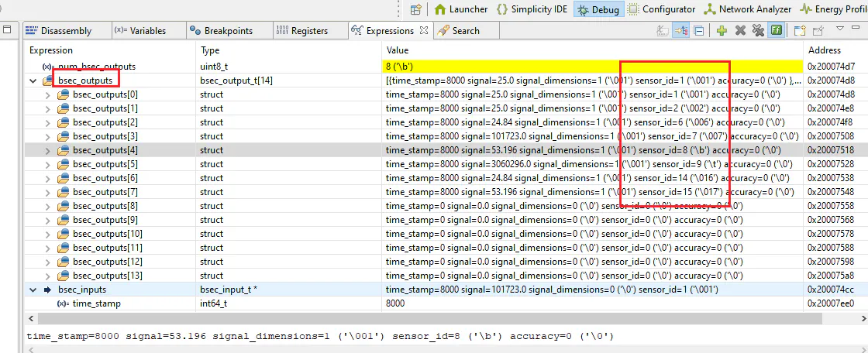Open the Network Analyzer perspective

pos(747,9)
